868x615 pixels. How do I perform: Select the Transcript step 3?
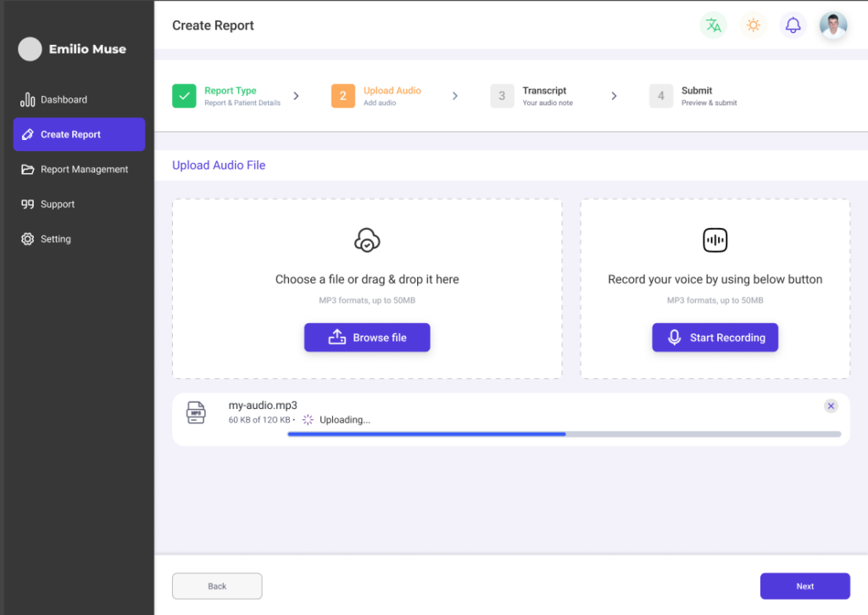point(502,96)
